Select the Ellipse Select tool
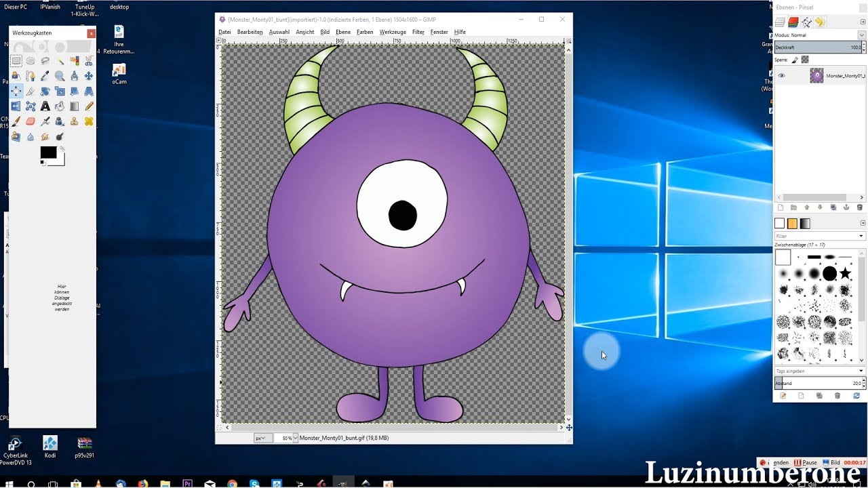Viewport: 868px width, 488px height. 31,61
